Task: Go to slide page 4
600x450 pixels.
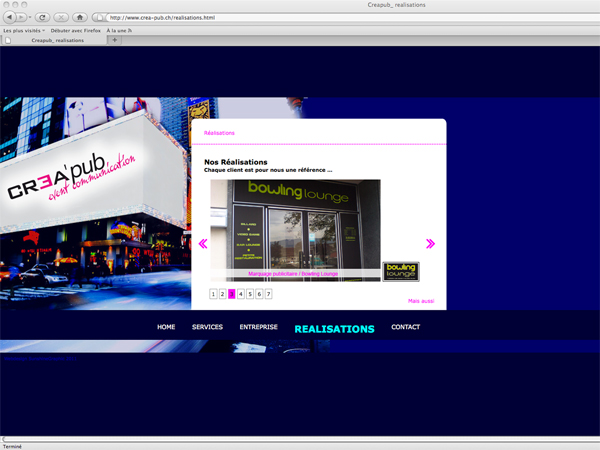Action: 241,294
